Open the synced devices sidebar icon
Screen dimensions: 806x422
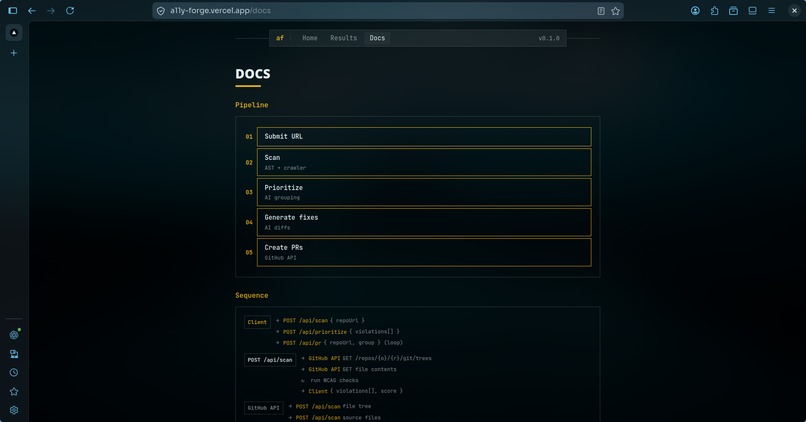pos(14,354)
